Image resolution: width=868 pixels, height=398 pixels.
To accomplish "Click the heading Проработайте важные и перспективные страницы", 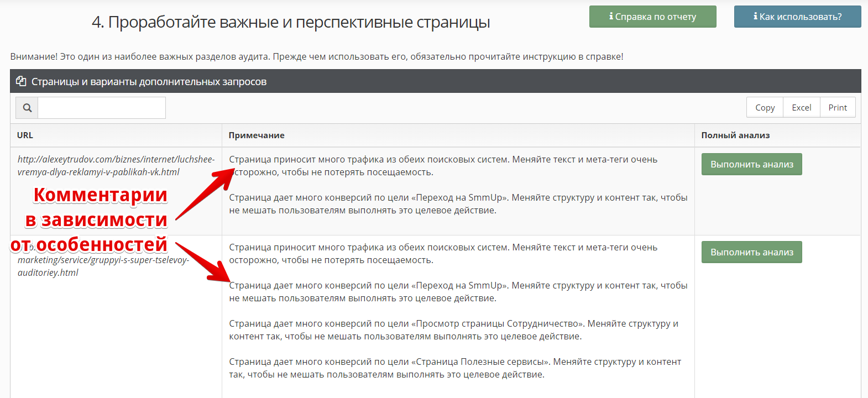I will (291, 22).
